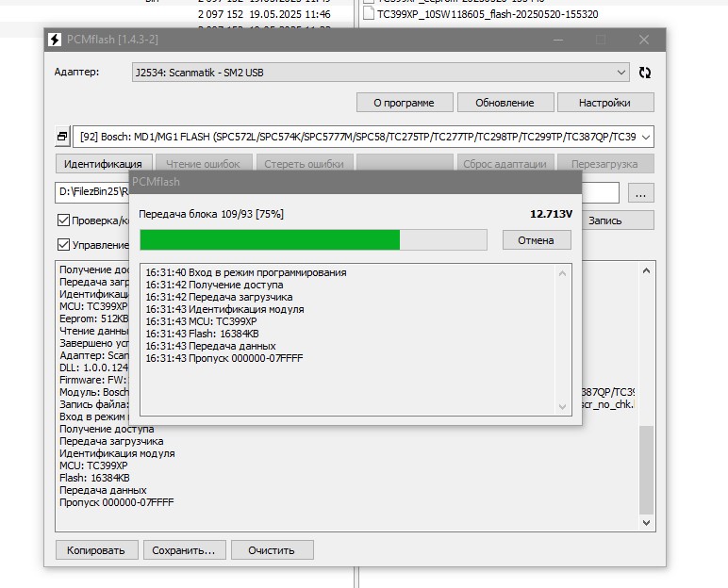
Task: Click main log last 'Идентификация модуля' line
Action: [x=117, y=453]
